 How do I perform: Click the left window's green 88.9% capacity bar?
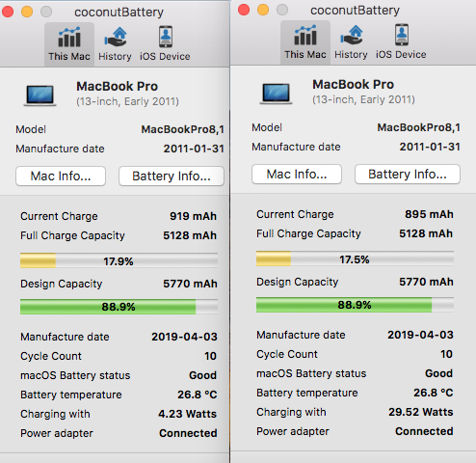[x=119, y=307]
